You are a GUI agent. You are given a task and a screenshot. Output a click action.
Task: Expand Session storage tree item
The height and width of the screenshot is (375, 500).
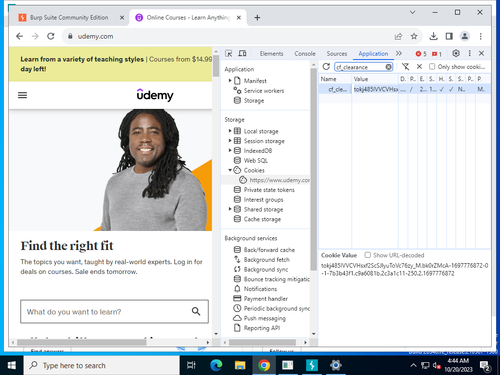[x=230, y=141]
